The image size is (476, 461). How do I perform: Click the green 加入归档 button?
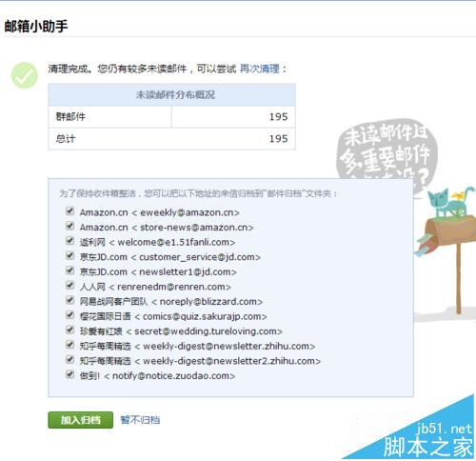click(x=81, y=420)
